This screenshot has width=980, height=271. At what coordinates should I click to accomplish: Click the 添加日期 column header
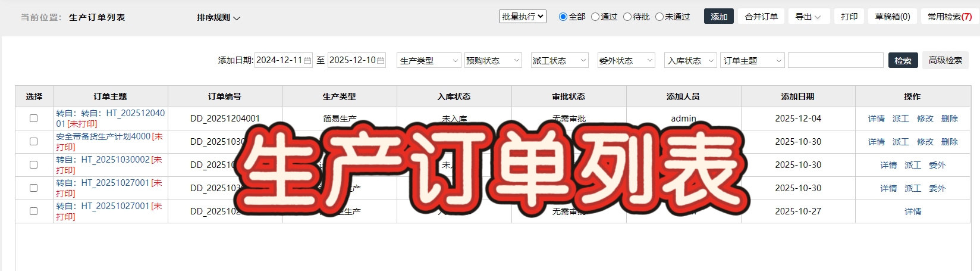[798, 96]
